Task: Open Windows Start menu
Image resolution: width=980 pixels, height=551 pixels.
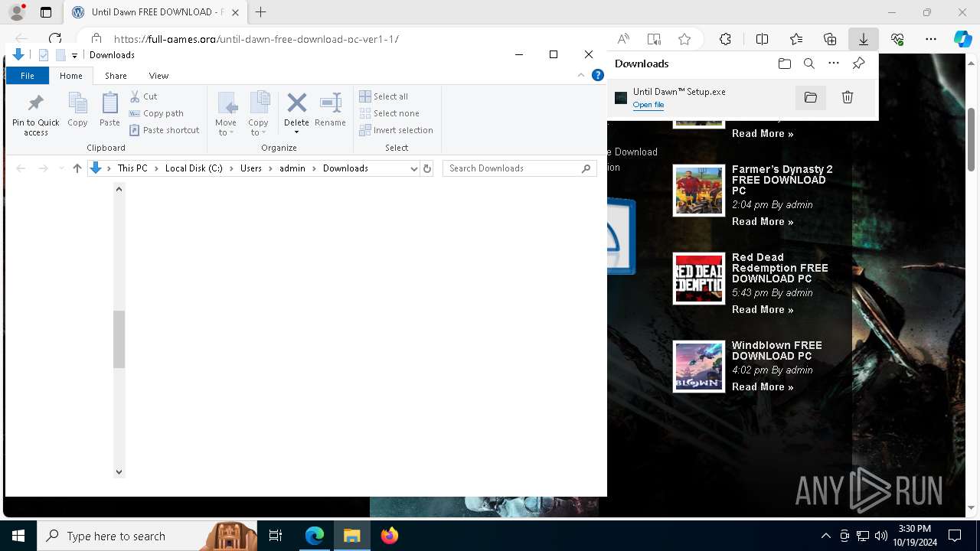Action: [18, 536]
